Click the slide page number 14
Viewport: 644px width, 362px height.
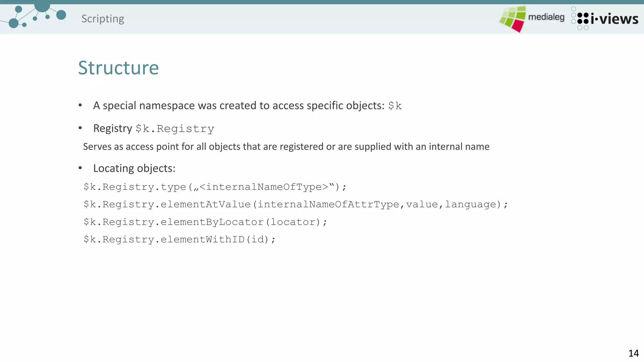tap(633, 353)
